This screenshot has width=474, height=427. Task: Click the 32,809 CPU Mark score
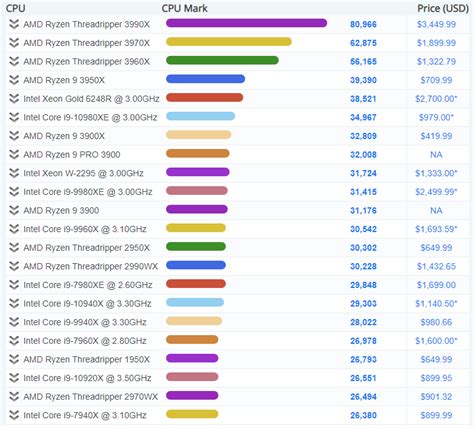(363, 136)
